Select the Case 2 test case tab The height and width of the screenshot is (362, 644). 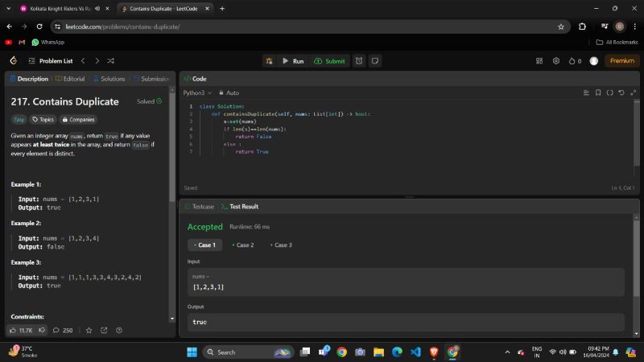[x=243, y=245]
